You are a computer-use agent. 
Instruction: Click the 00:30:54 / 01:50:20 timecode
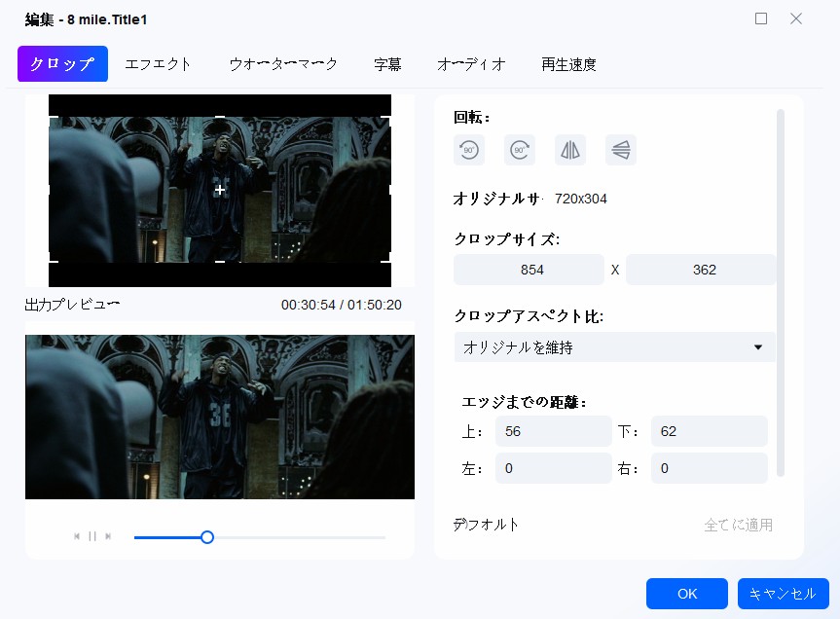[x=342, y=305]
